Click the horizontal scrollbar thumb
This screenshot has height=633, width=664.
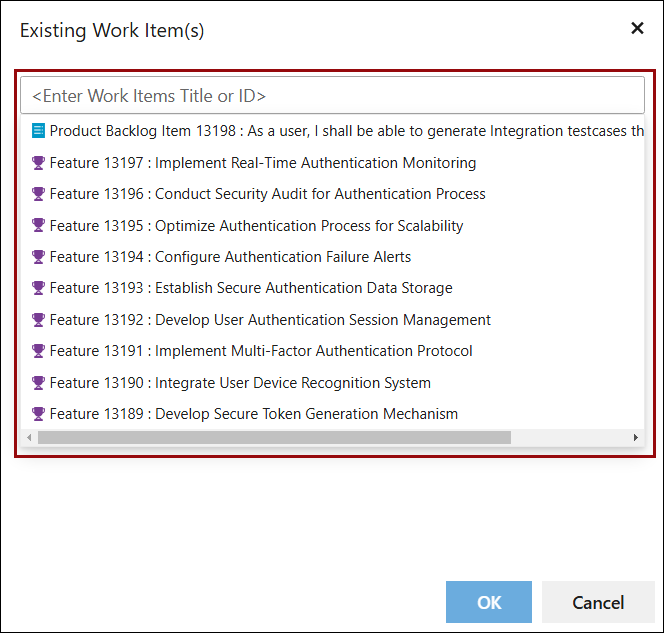[274, 437]
